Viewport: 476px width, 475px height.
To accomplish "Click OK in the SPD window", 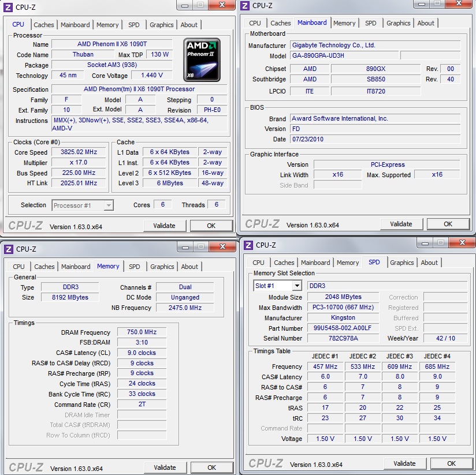I will click(x=451, y=463).
